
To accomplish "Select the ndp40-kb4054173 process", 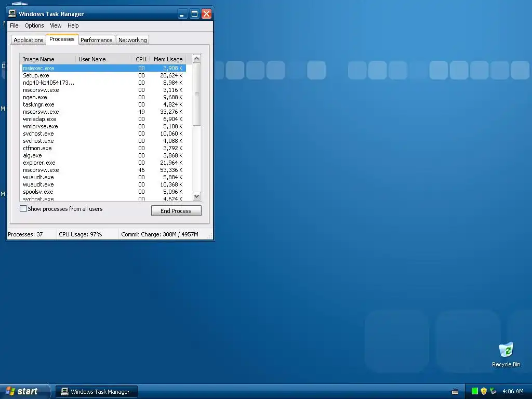I will (x=104, y=83).
